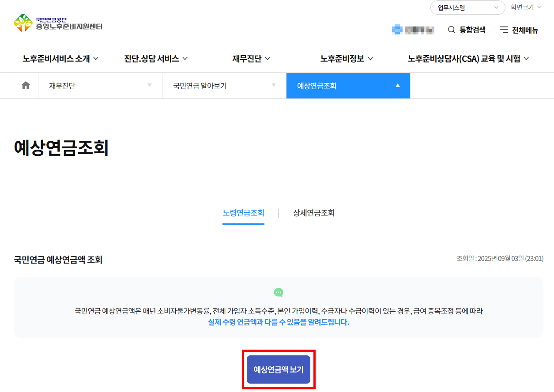554x392 pixels.
Task: Switch to the 상세연금조회 tab
Action: point(313,213)
